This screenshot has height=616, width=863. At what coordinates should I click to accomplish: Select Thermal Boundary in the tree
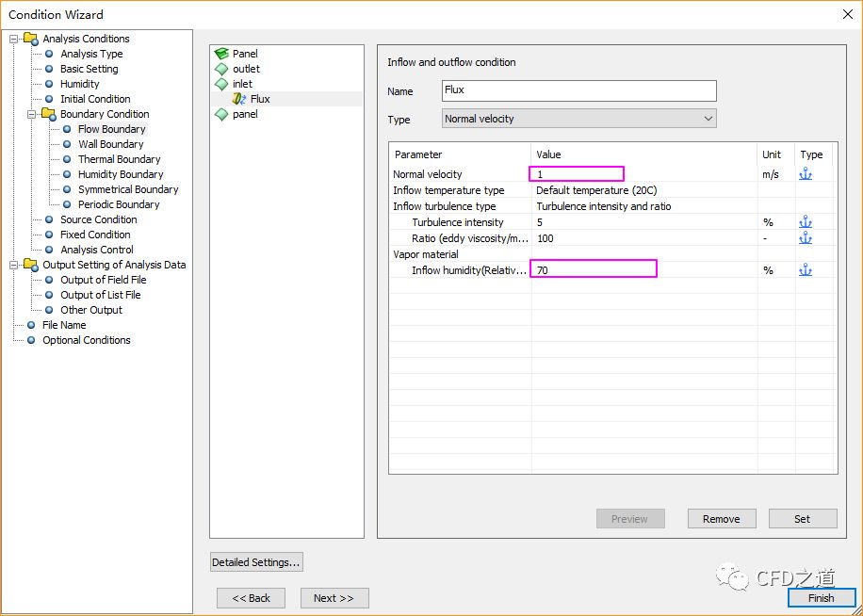tap(119, 159)
